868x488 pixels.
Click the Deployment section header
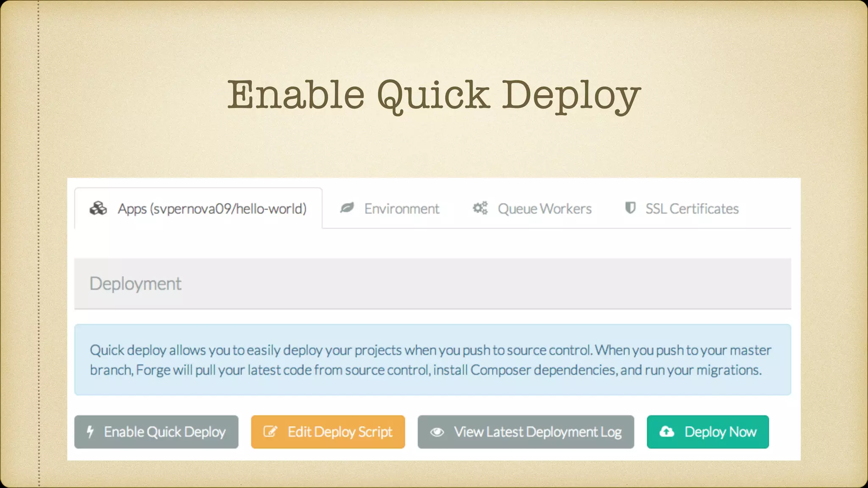click(x=433, y=284)
